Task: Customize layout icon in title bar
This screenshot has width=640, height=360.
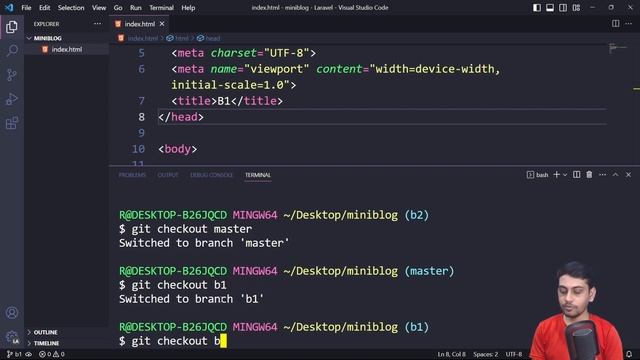Action: [576, 8]
